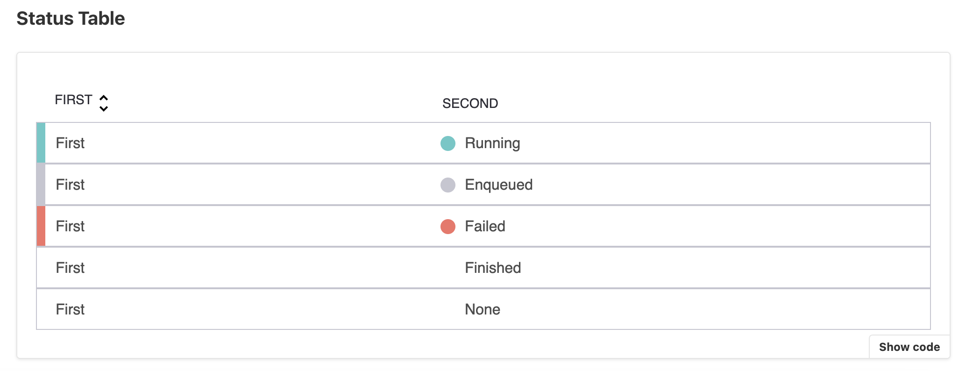980x371 pixels.
Task: Click the red Failed status dot
Action: point(448,227)
